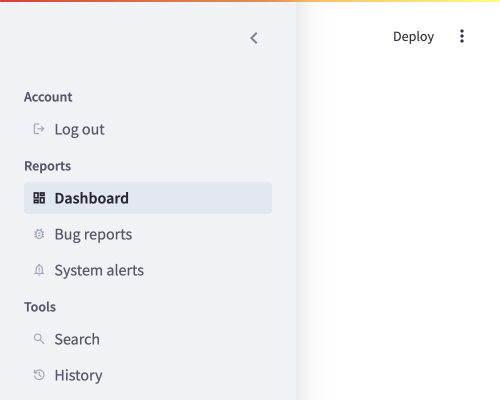Screen dimensions: 500x400
Task: Click the Search magnifying glass icon
Action: (x=39, y=339)
